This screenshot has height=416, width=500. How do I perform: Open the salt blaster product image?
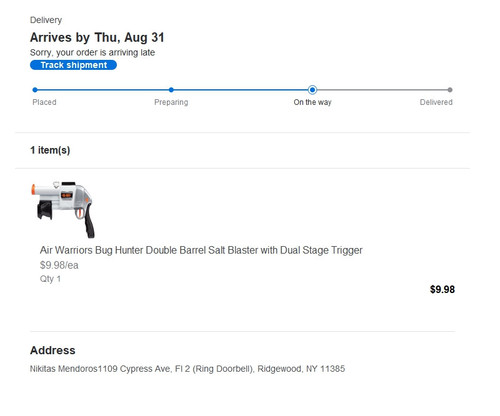(63, 210)
